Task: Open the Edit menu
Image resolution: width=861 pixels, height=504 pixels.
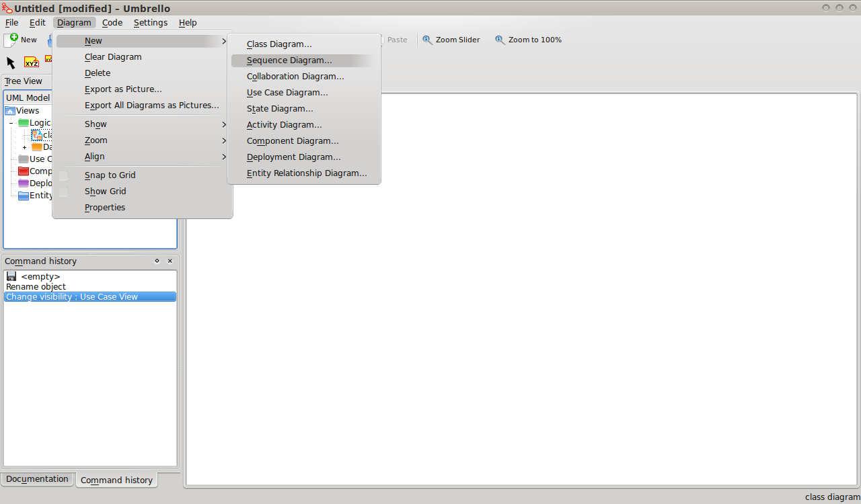Action: click(x=38, y=22)
